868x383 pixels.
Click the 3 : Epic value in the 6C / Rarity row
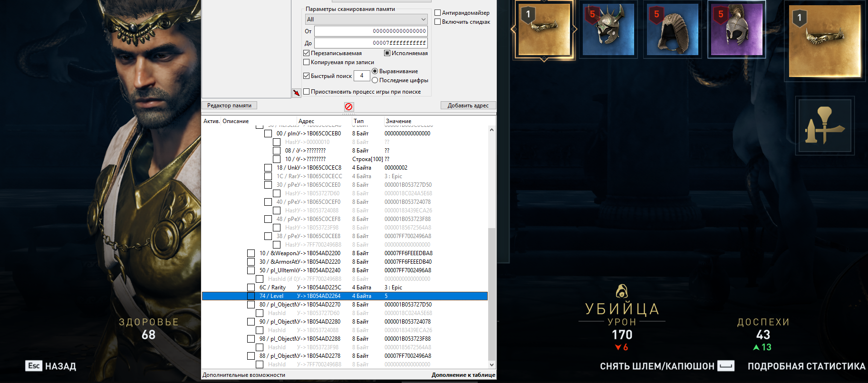click(x=393, y=287)
